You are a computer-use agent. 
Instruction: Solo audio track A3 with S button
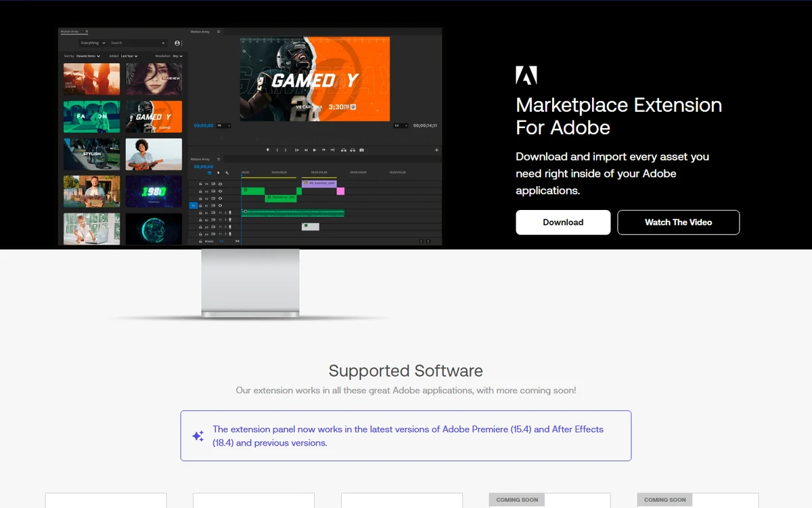(225, 227)
